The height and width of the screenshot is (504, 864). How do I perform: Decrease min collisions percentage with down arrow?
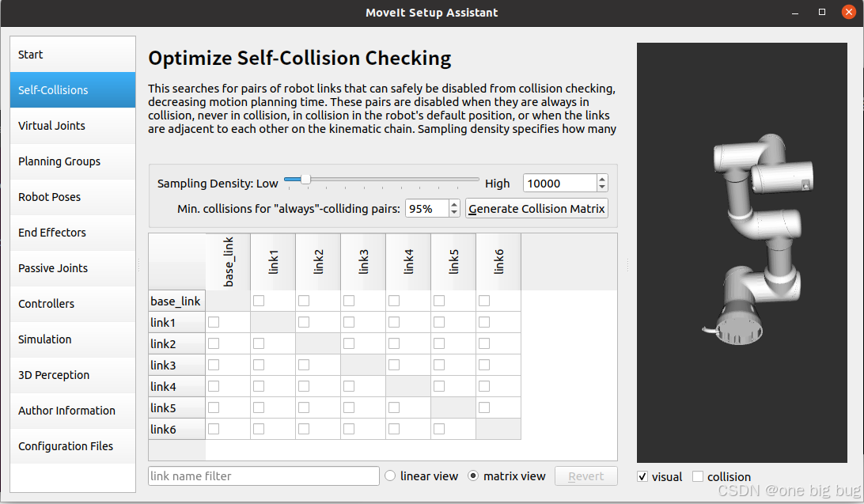point(454,213)
